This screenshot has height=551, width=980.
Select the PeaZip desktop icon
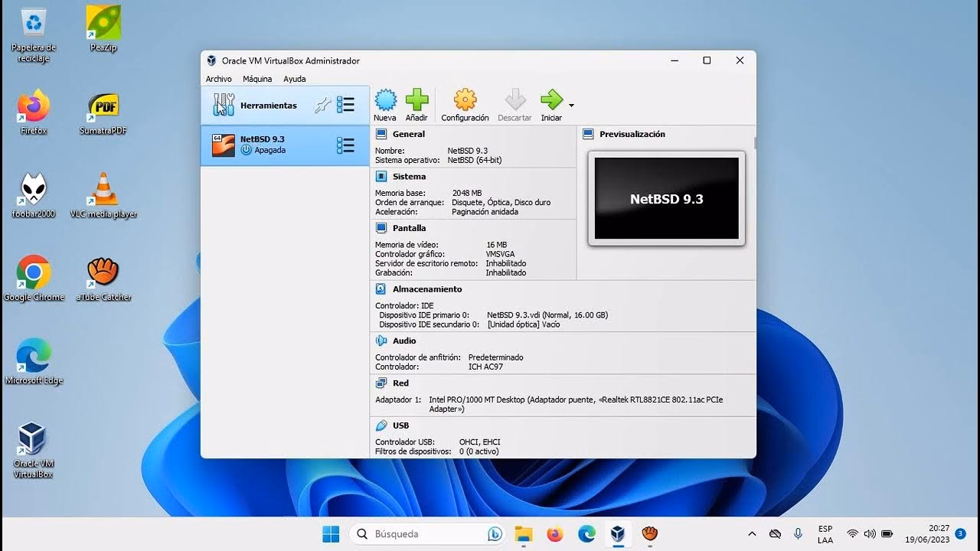[103, 30]
